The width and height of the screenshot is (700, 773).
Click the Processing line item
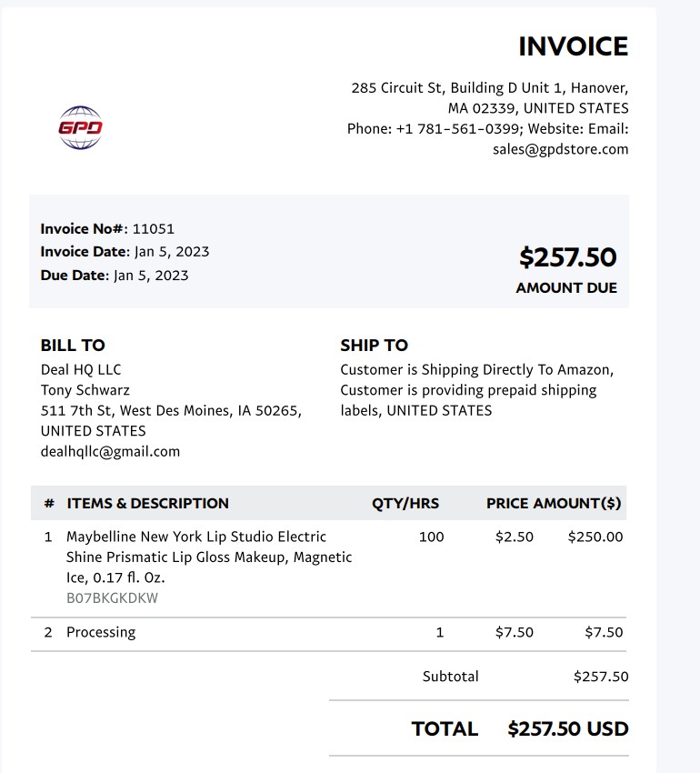101,633
